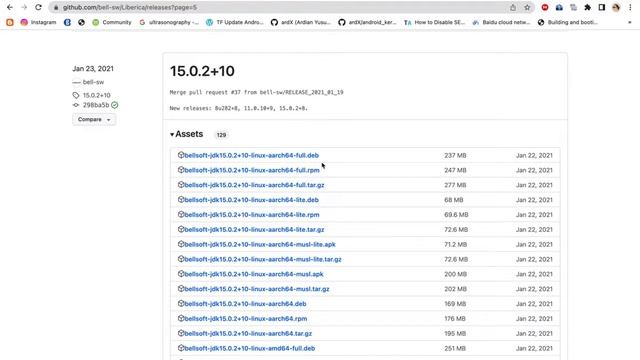The width and height of the screenshot is (640, 360).
Task: Open the ultrasonography bookmark
Action: [169, 22]
